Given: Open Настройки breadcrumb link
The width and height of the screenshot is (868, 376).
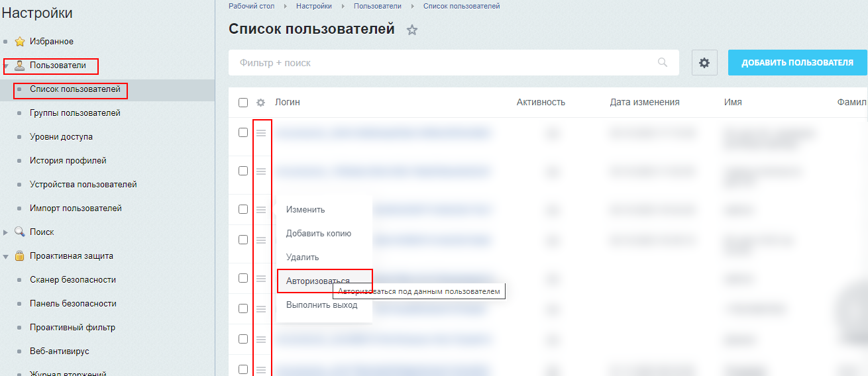Looking at the screenshot, I should (x=314, y=6).
